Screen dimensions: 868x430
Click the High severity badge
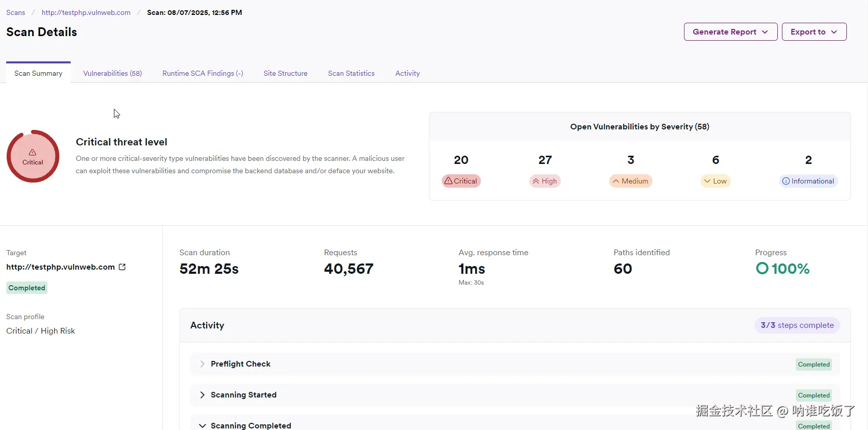(x=545, y=181)
